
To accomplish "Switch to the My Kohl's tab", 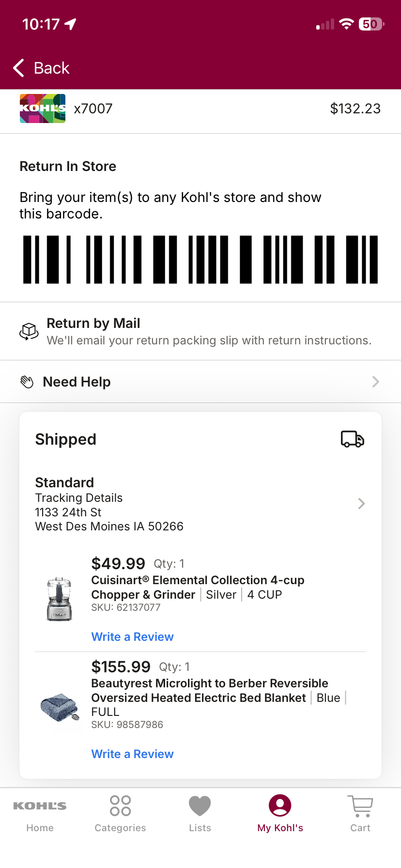I will (x=280, y=814).
